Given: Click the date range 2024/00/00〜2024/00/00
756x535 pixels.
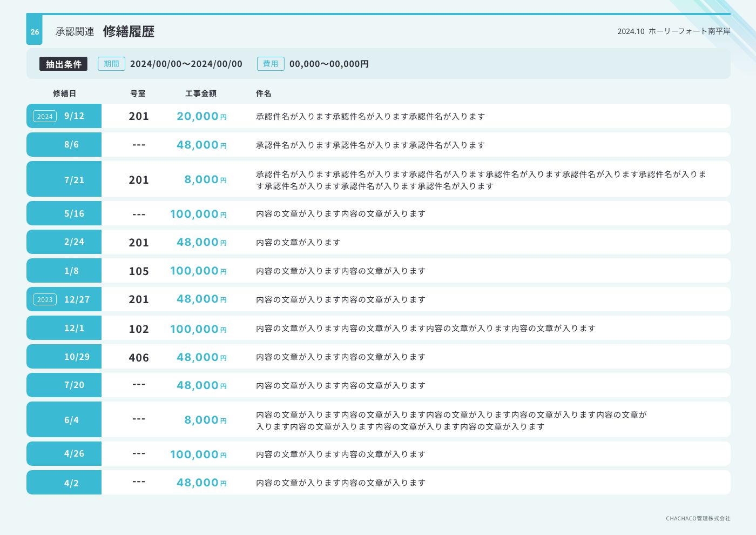Looking at the screenshot, I should pyautogui.click(x=186, y=64).
